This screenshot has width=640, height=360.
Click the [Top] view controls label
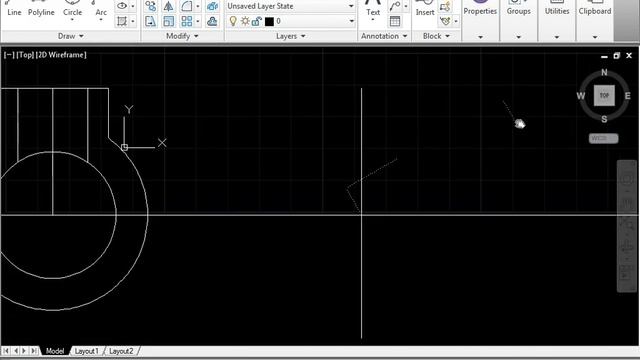point(25,55)
